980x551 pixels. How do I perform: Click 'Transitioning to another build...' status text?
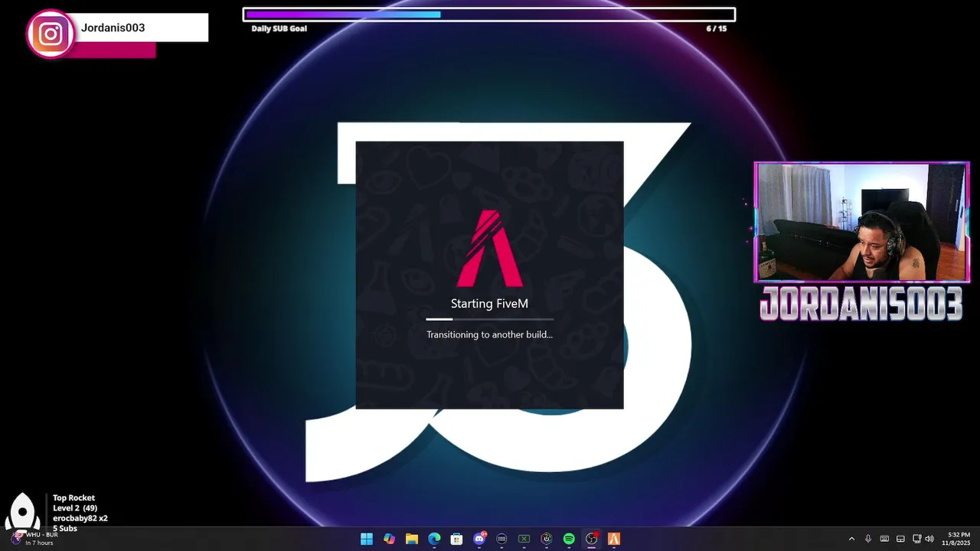point(489,334)
